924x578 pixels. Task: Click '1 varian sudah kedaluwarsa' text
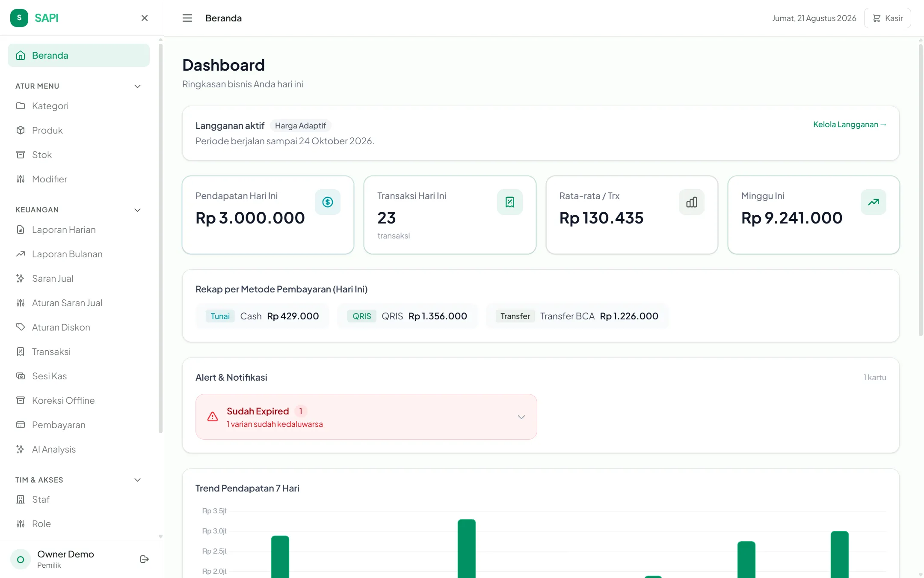tap(275, 424)
